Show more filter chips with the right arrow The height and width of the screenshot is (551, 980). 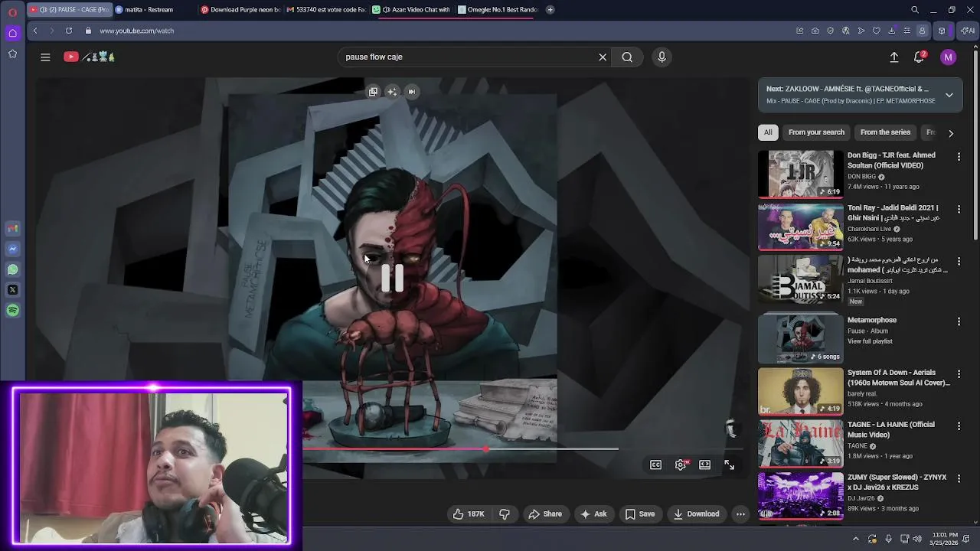[951, 133]
